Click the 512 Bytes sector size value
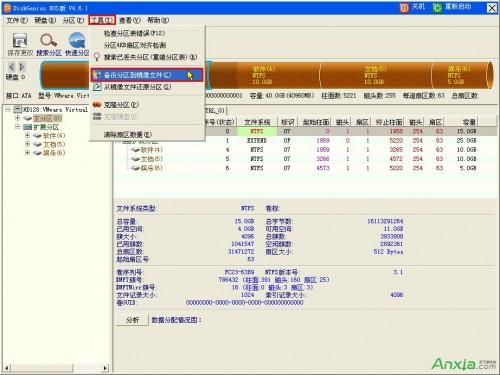This screenshot has width=500, height=375. [x=388, y=252]
